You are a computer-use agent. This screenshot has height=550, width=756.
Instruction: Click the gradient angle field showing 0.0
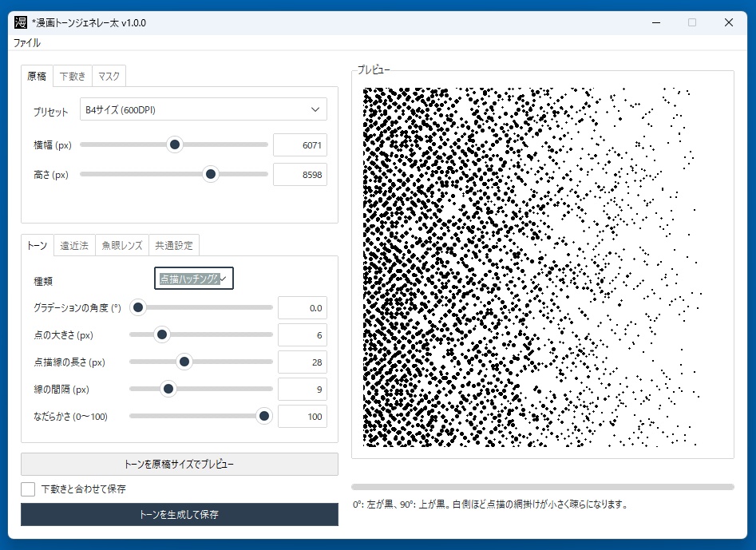pyautogui.click(x=303, y=308)
